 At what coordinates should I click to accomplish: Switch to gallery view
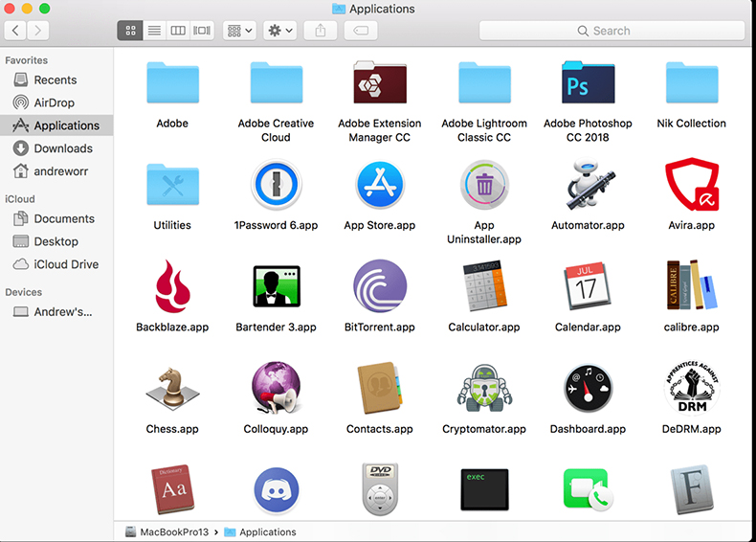click(202, 31)
